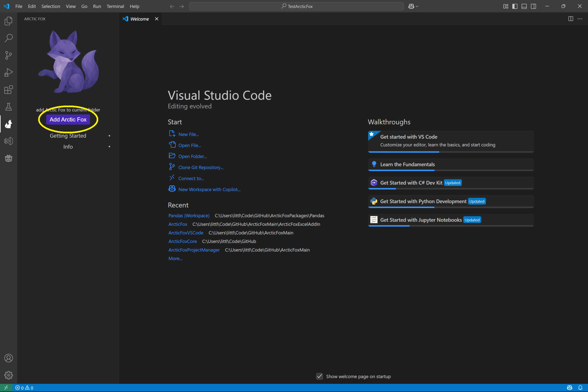588x392 pixels.
Task: Open Learn the Fundamentals walkthrough
Action: point(451,164)
